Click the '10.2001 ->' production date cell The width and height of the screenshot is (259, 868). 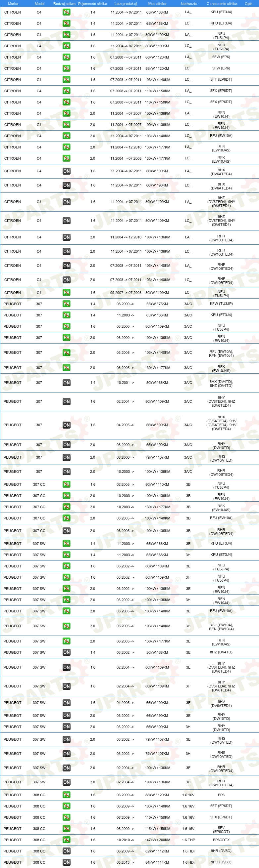tap(125, 383)
